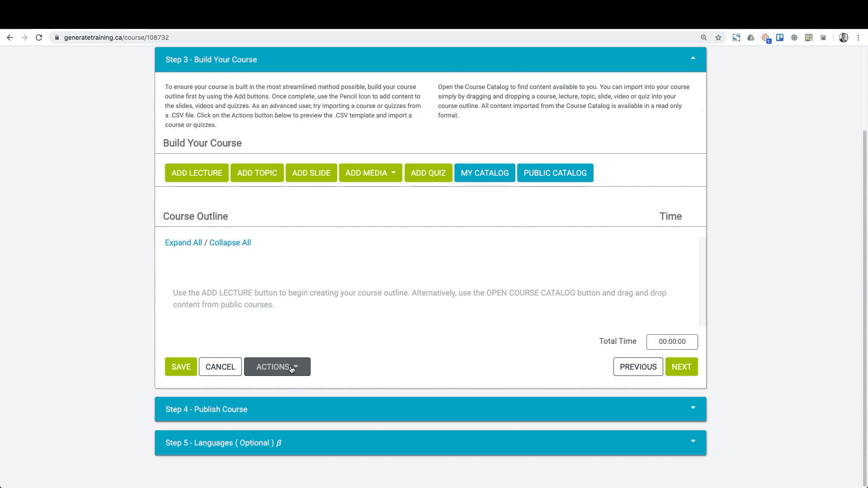The image size is (868, 488).
Task: Click the Expand All link
Action: point(184,243)
